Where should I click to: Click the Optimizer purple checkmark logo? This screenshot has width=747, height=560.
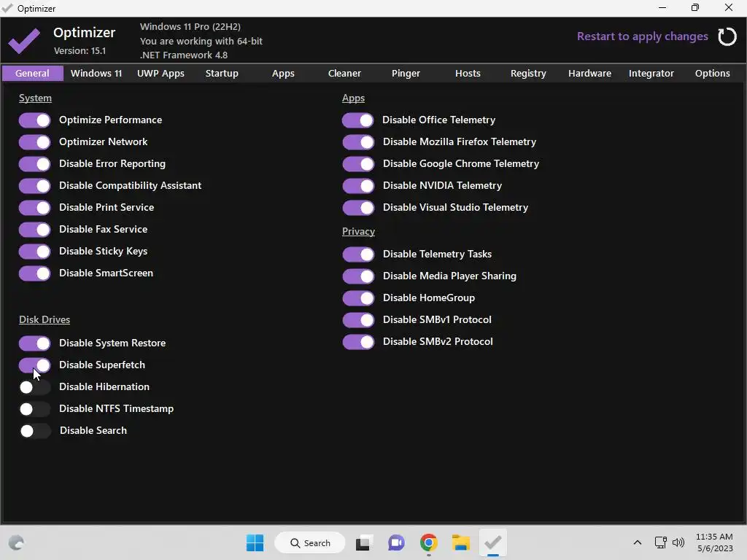click(x=24, y=41)
